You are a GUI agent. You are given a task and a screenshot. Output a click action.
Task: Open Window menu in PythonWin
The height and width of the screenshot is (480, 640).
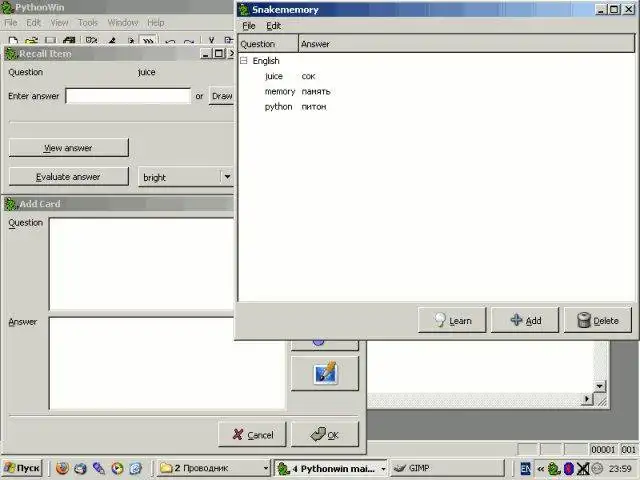[x=123, y=23]
